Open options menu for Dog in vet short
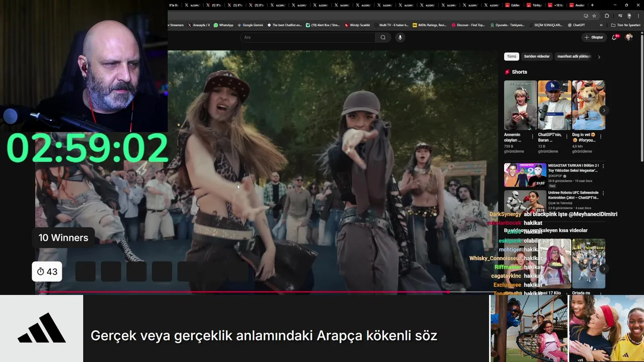 pos(601,136)
